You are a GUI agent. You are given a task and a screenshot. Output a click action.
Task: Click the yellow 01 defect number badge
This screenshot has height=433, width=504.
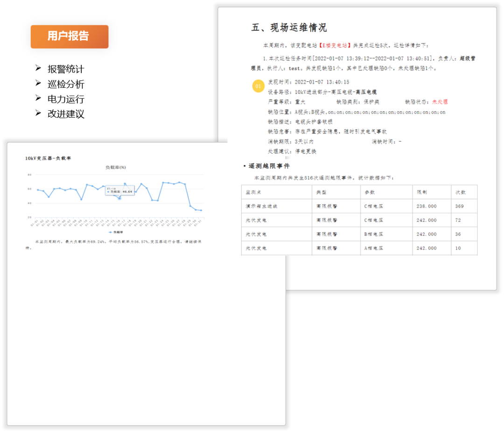(x=258, y=86)
